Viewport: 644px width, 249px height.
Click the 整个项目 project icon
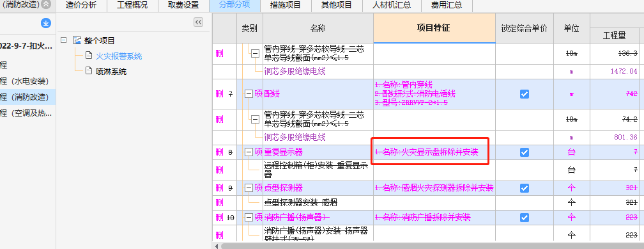pos(77,40)
